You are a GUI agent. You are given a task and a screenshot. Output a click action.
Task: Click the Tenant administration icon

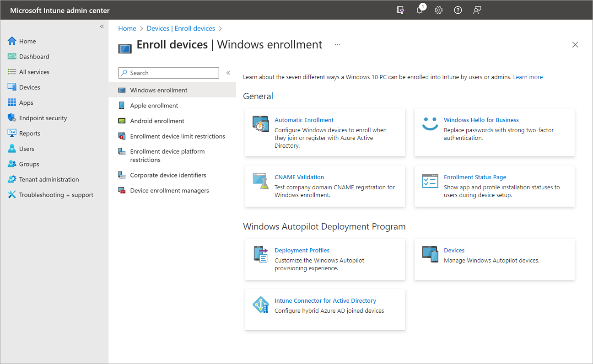coord(12,179)
